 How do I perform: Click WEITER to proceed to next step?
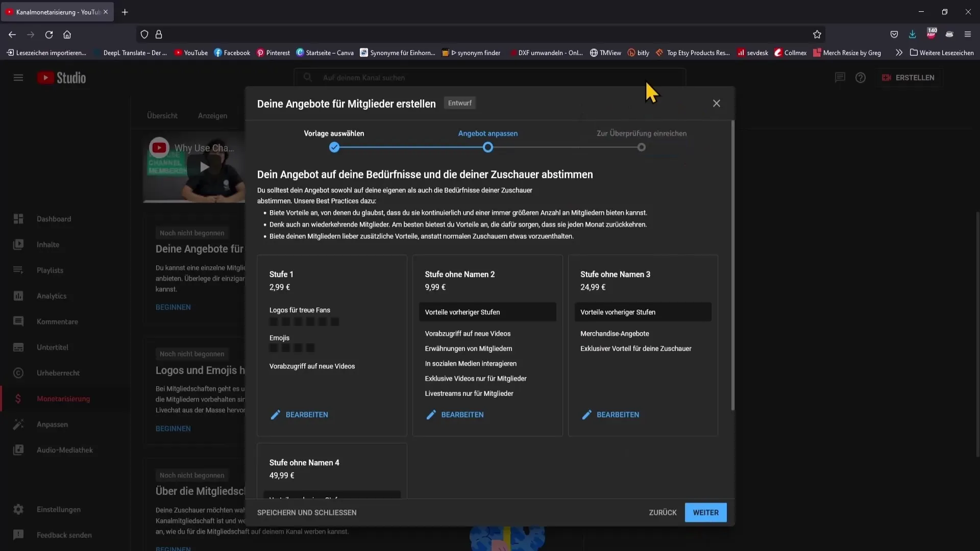[705, 512]
